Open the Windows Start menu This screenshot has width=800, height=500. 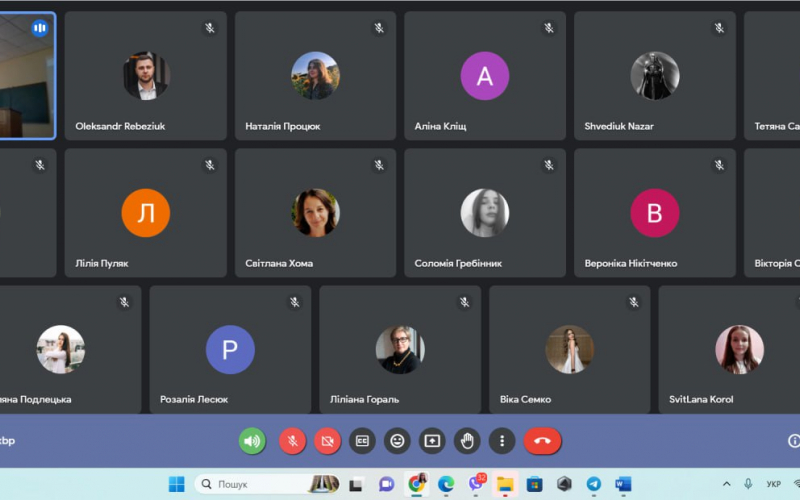176,484
